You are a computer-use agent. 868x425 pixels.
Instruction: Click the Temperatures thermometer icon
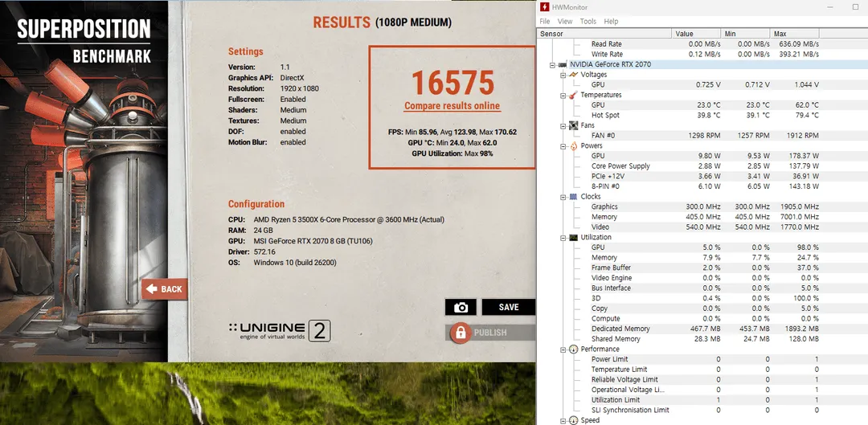(574, 95)
